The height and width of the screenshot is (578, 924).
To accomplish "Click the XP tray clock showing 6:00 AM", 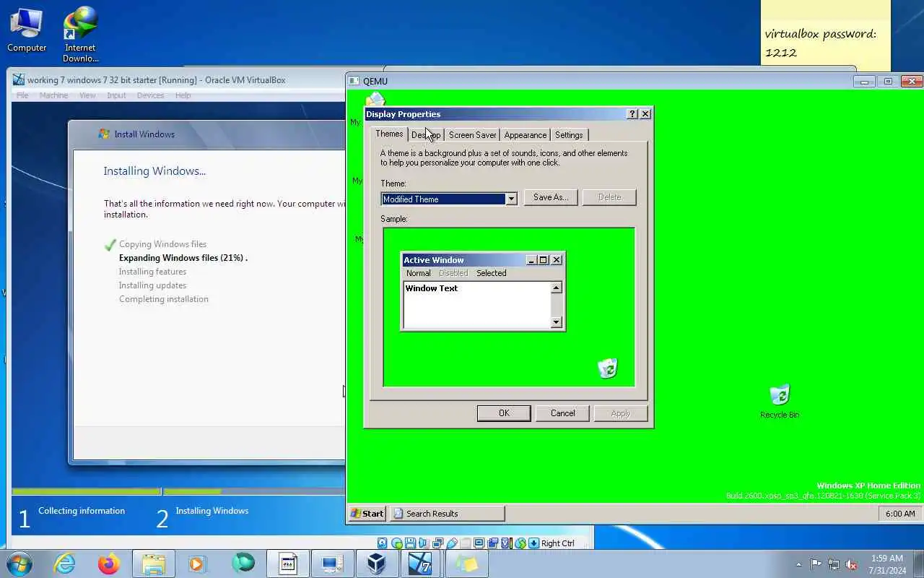I will point(900,514).
